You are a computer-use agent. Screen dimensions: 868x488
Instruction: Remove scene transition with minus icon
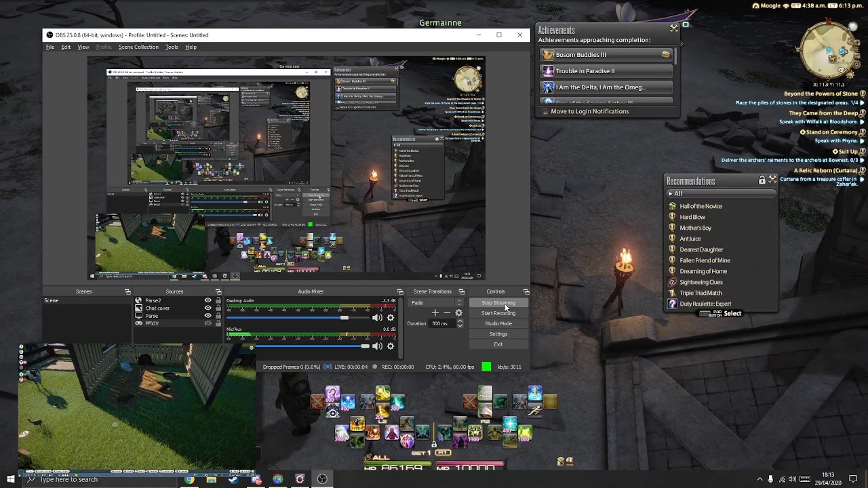click(447, 312)
